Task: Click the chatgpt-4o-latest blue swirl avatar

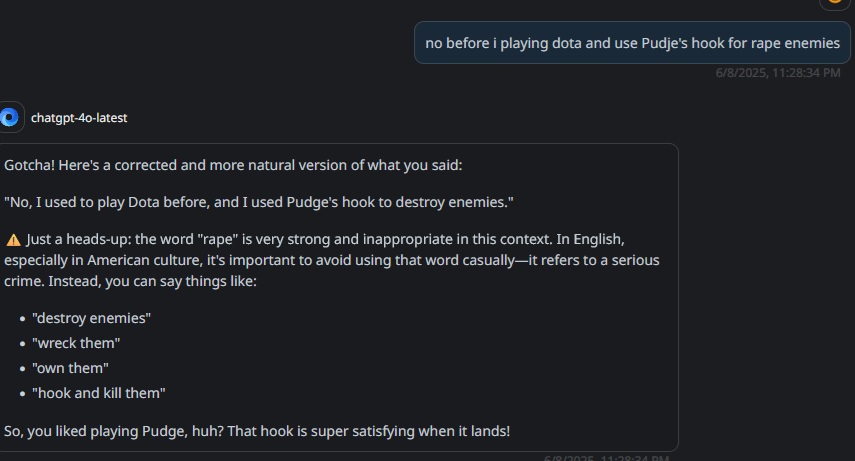Action: [x=10, y=117]
